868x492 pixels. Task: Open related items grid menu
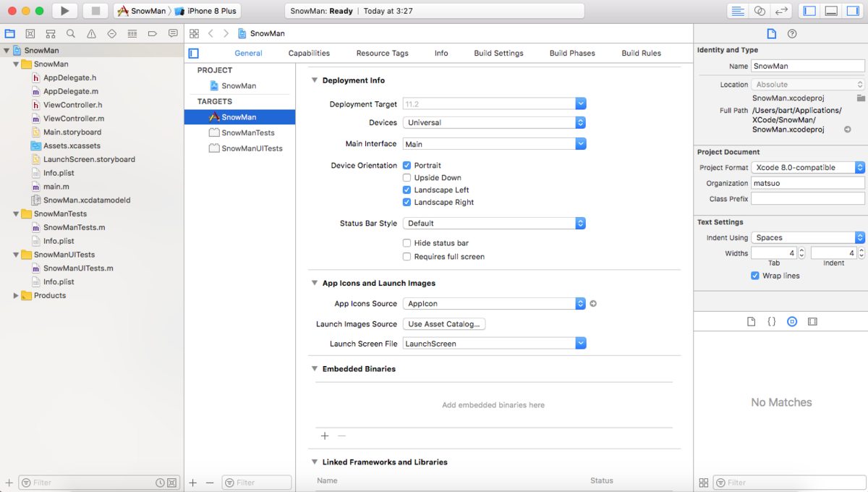click(x=194, y=33)
